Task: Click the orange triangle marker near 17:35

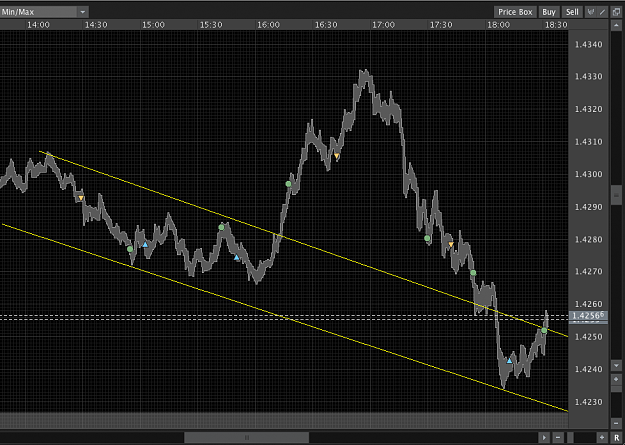Action: tap(451, 244)
